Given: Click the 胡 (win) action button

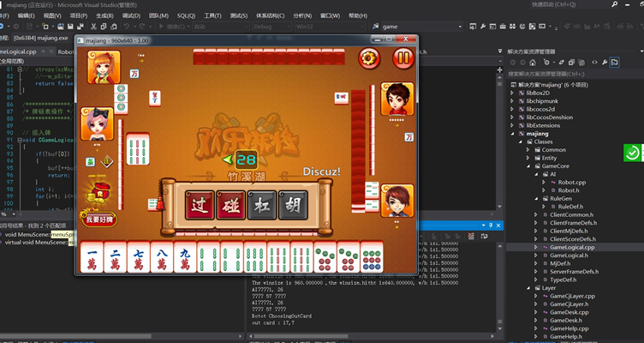Looking at the screenshot, I should pos(293,204).
